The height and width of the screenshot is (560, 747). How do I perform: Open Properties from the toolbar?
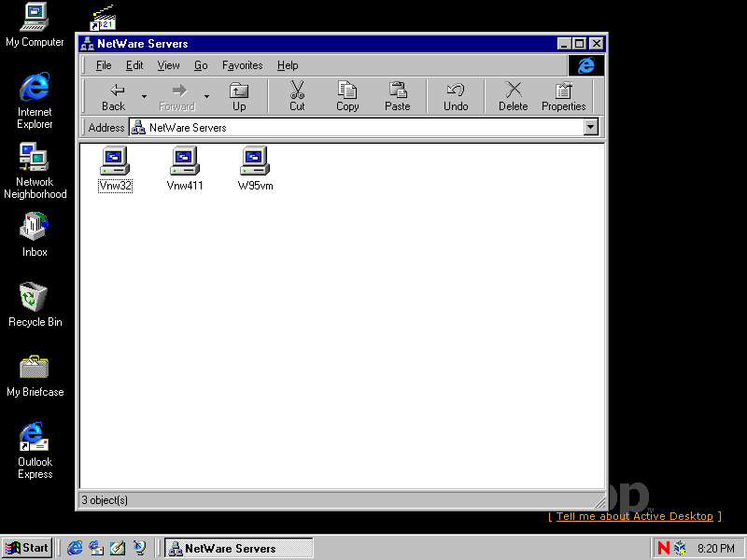[x=564, y=97]
